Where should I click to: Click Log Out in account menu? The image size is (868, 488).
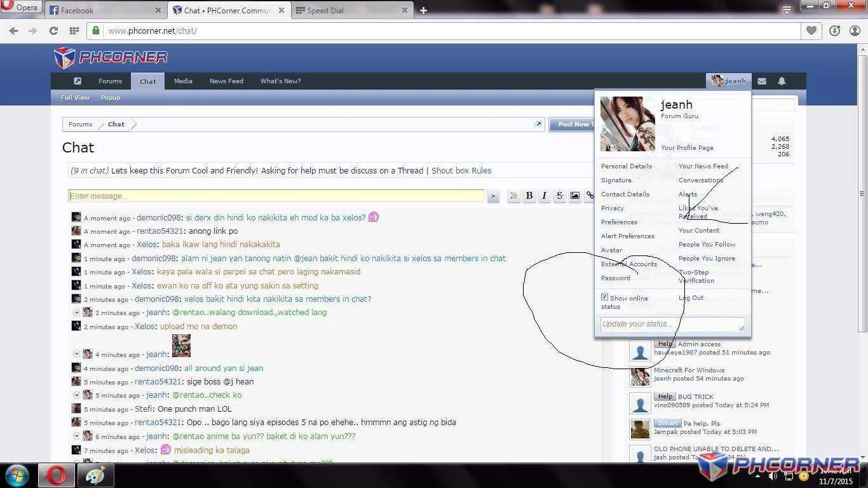[x=691, y=297]
